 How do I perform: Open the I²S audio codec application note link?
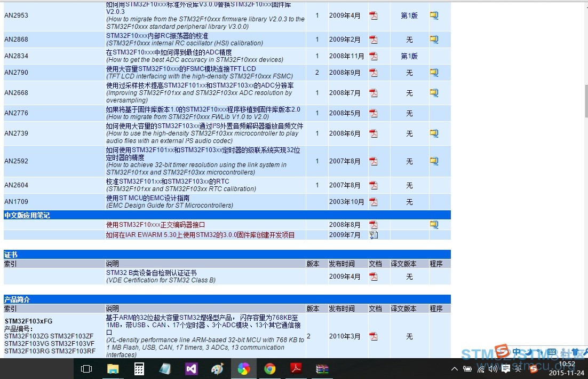pyautogui.click(x=205, y=125)
